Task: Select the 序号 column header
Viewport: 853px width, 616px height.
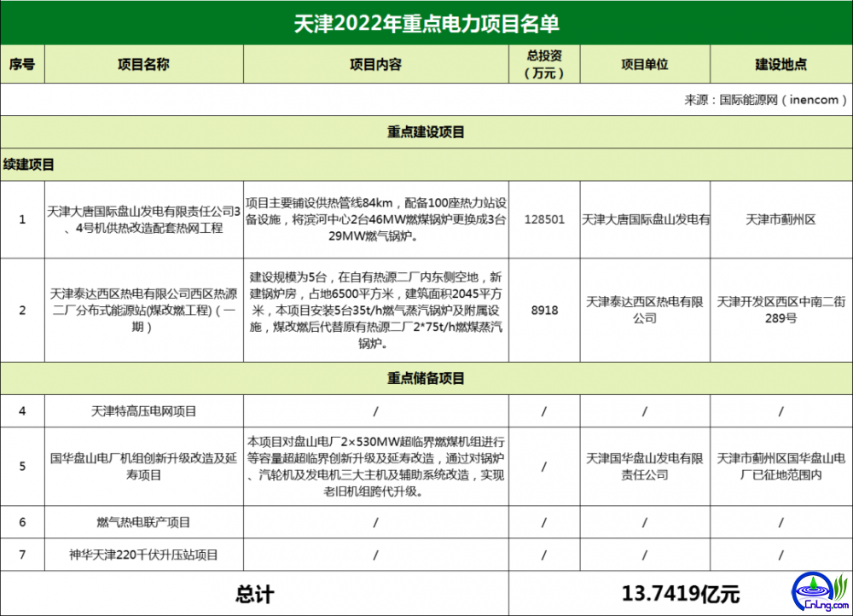Action: [22, 64]
